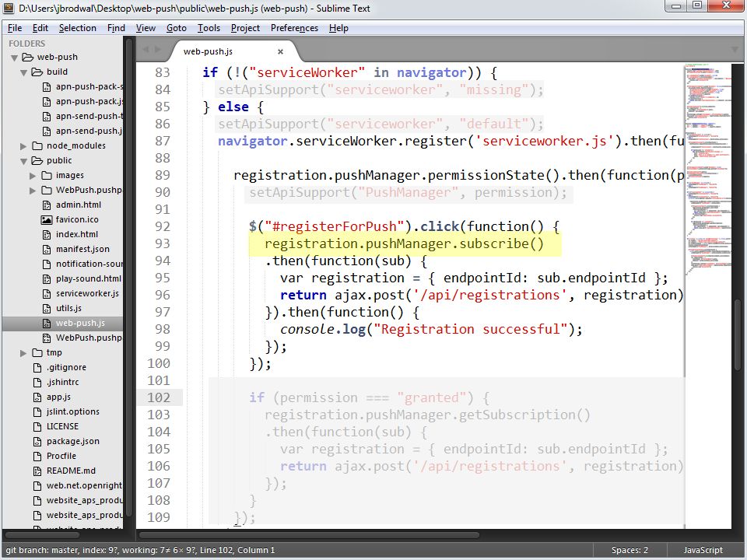
Task: Click the folder icon of web-push root
Action: [28, 57]
